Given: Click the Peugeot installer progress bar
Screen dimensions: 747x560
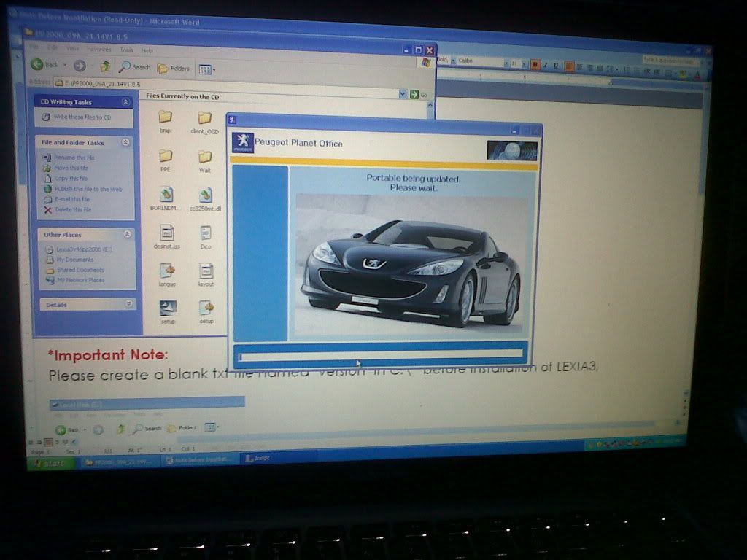Looking at the screenshot, I should click(x=381, y=356).
